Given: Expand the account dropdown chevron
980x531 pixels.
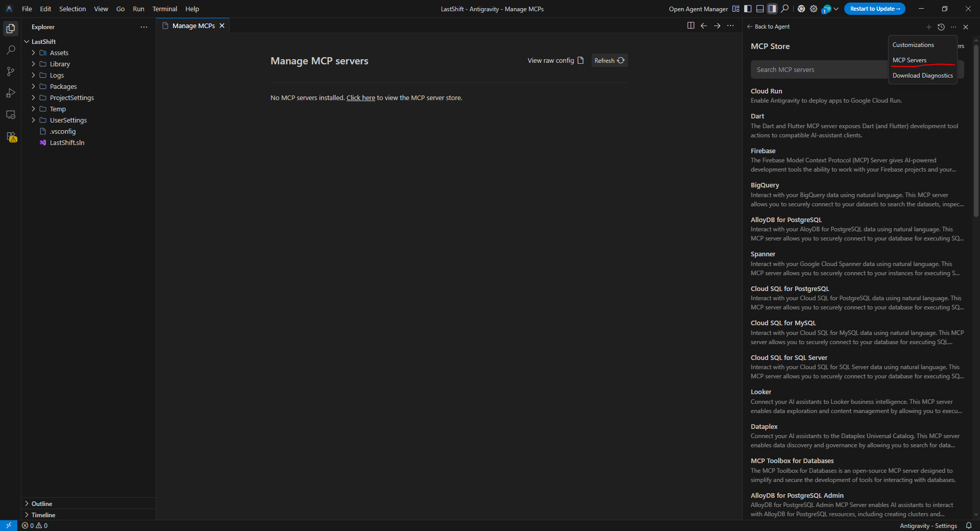Looking at the screenshot, I should (x=836, y=9).
